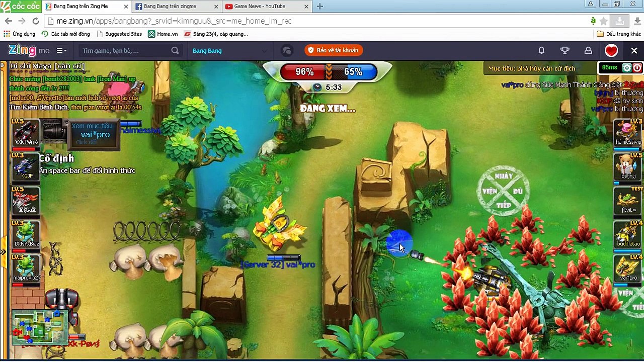Viewport: 644px width, 362px height.
Task: Click the Zing Me logo
Action: coord(29,50)
